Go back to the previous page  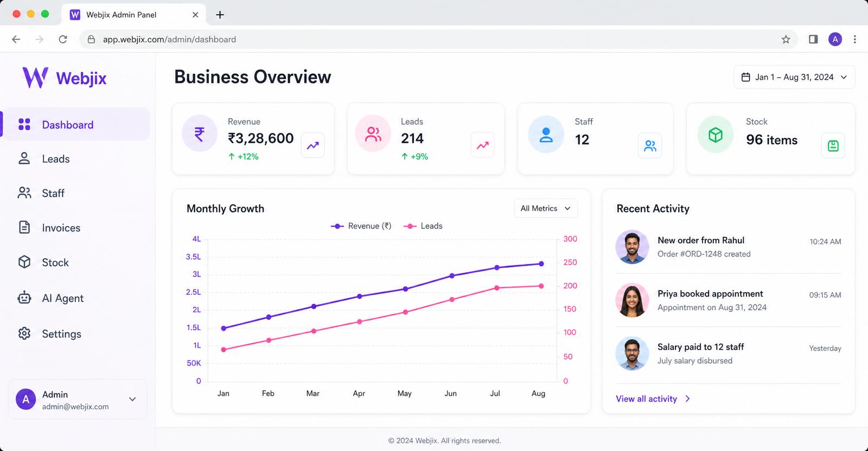click(x=16, y=39)
